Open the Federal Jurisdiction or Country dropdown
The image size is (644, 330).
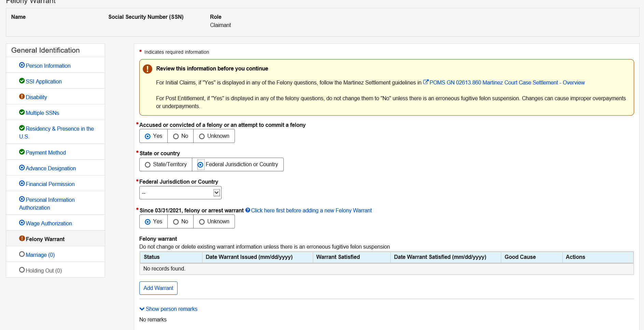pos(180,193)
